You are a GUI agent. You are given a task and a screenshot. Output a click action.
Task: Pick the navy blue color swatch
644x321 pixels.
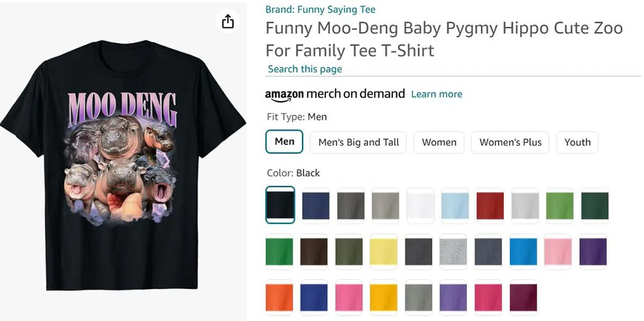coord(316,205)
